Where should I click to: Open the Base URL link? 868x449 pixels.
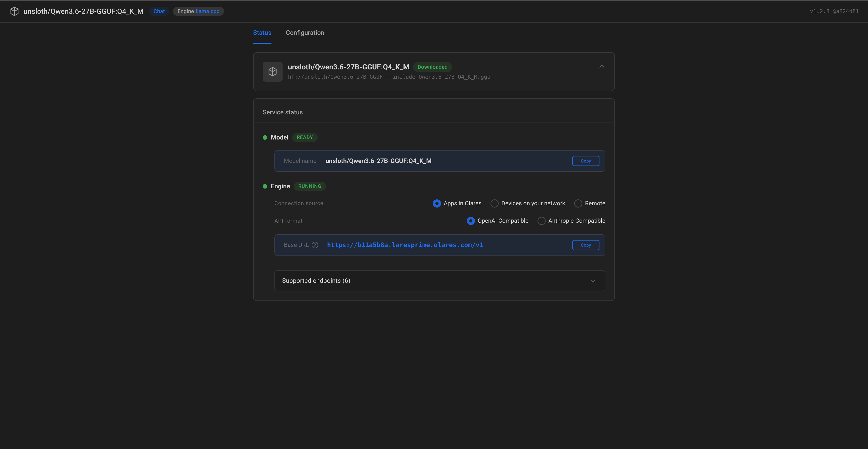click(x=405, y=245)
